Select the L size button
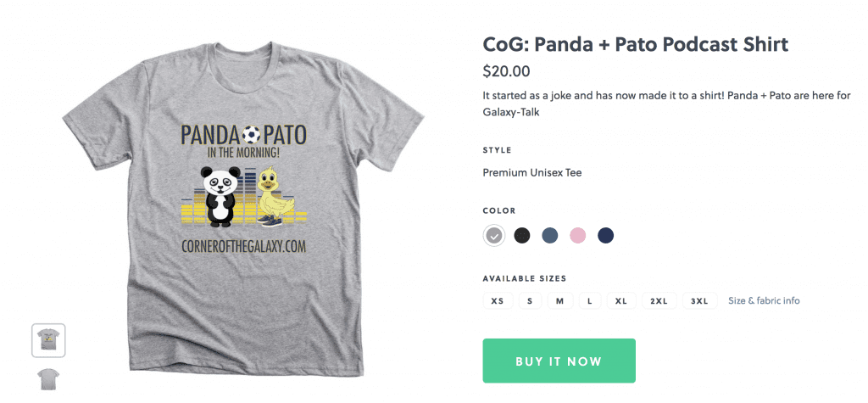 (590, 301)
